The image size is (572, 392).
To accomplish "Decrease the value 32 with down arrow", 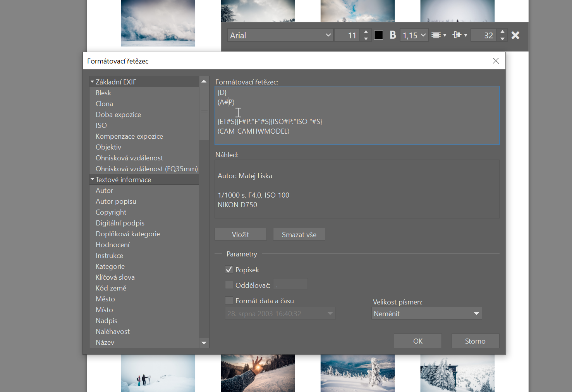I will (502, 39).
